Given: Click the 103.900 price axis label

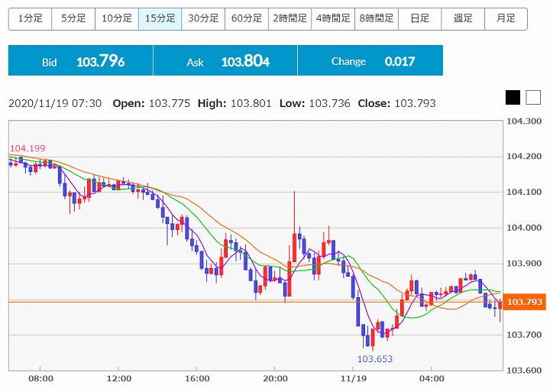Looking at the screenshot, I should [x=524, y=264].
